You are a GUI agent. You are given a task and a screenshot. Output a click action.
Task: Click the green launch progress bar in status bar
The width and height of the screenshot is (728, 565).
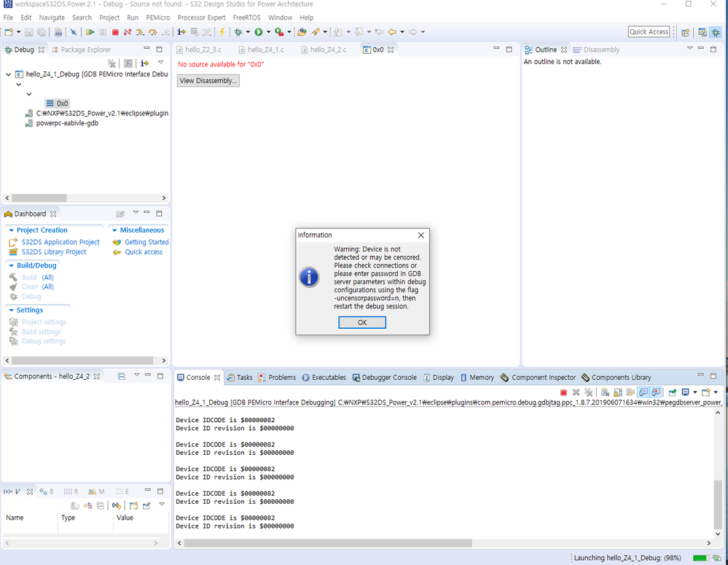tap(700, 558)
